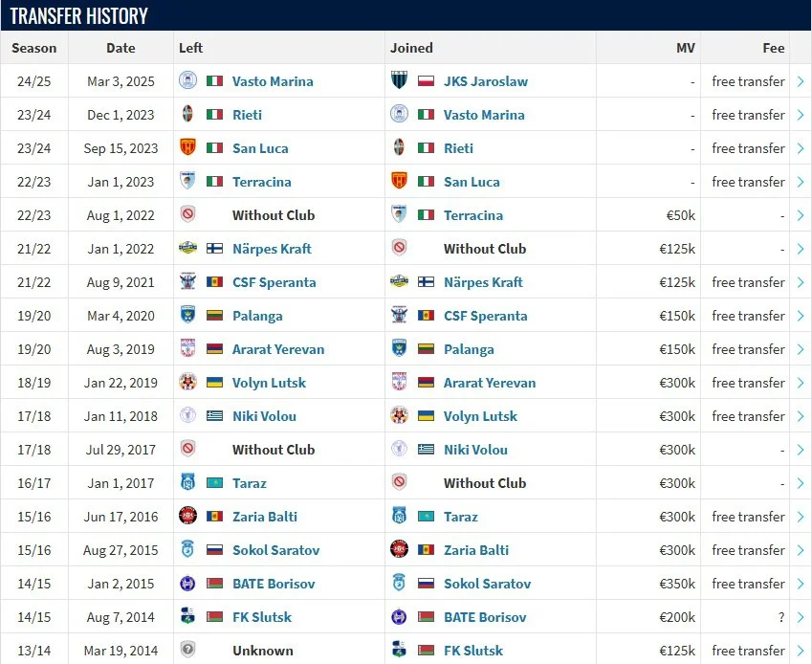
Task: Click the JKS Jaroslaw club crest icon
Action: tap(399, 81)
